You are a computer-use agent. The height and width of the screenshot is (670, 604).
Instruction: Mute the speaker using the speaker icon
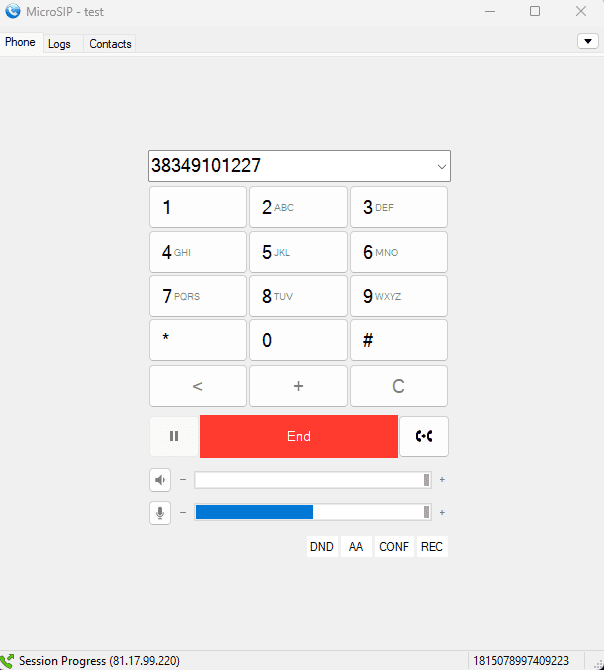[160, 480]
